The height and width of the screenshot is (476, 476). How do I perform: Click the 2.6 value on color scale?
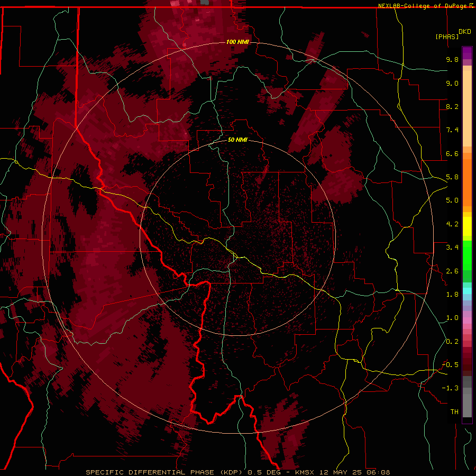coord(452,271)
